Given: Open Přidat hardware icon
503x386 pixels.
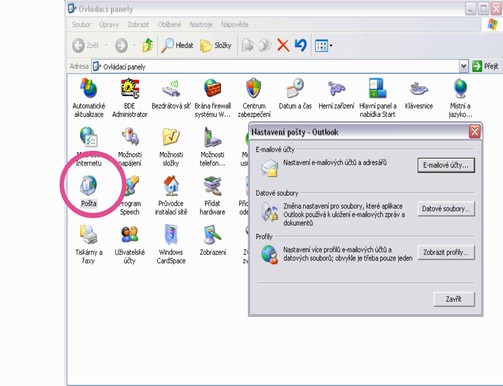Looking at the screenshot, I should tap(213, 195).
